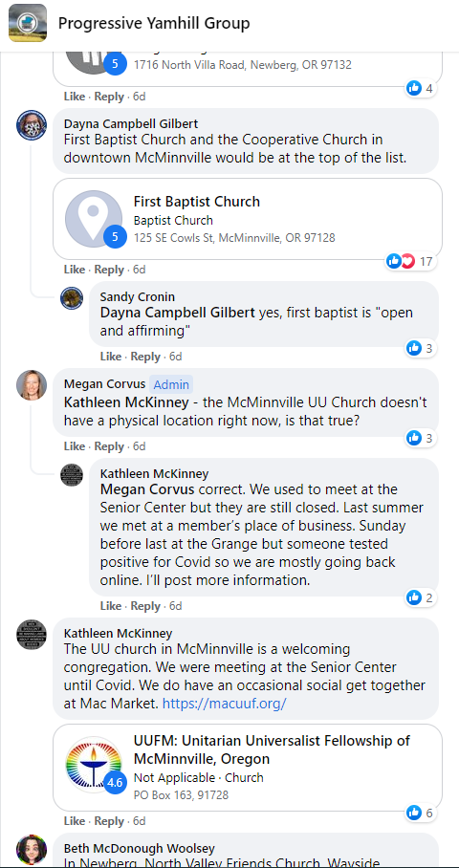Click the Admin badge next to Megan Corvus
This screenshot has height=868, width=459.
coord(171,384)
